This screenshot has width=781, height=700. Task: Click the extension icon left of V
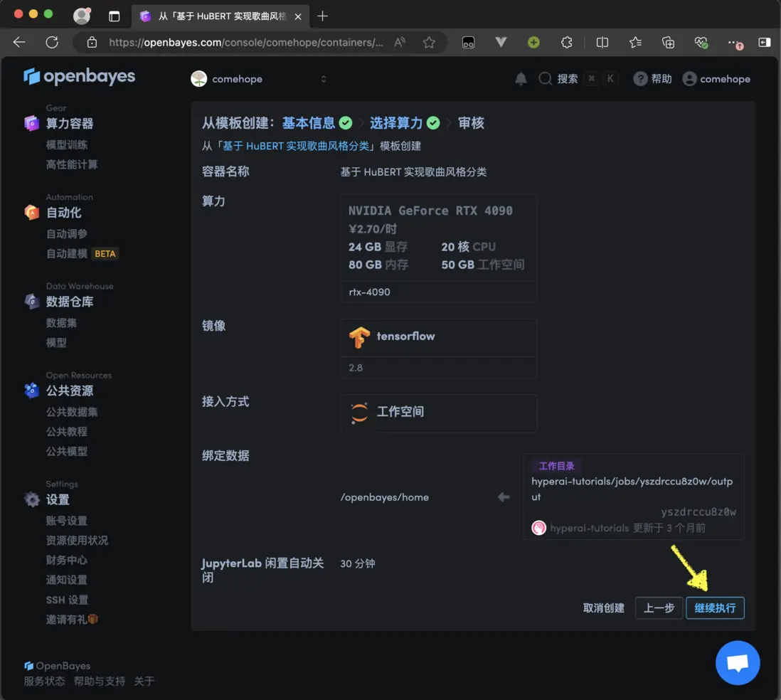pyautogui.click(x=468, y=43)
